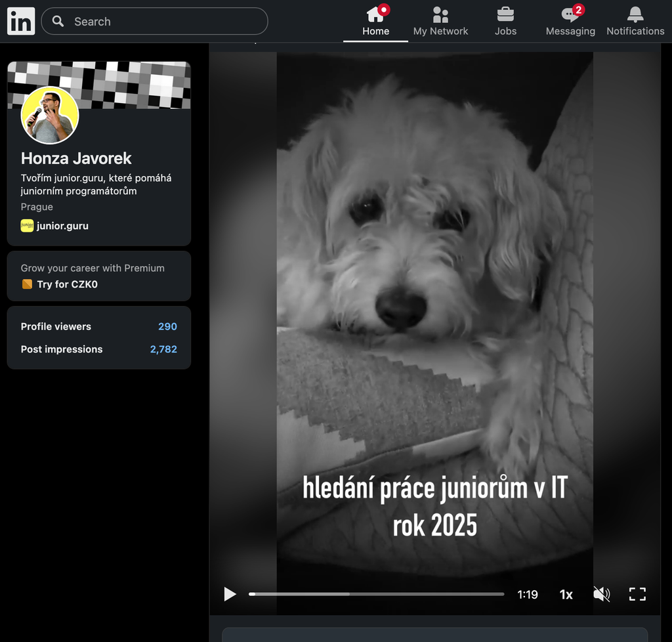This screenshot has width=672, height=642.
Task: Play the dog video
Action: [230, 594]
